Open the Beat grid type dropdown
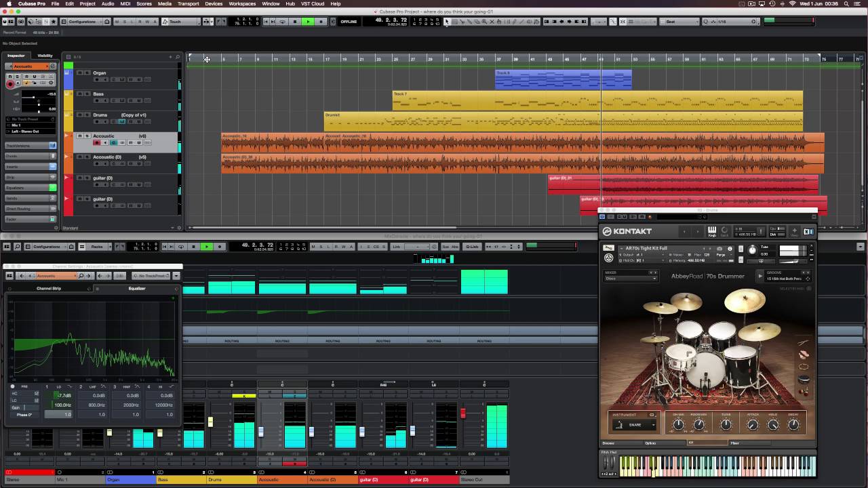The width and height of the screenshot is (868, 488). (x=680, y=22)
